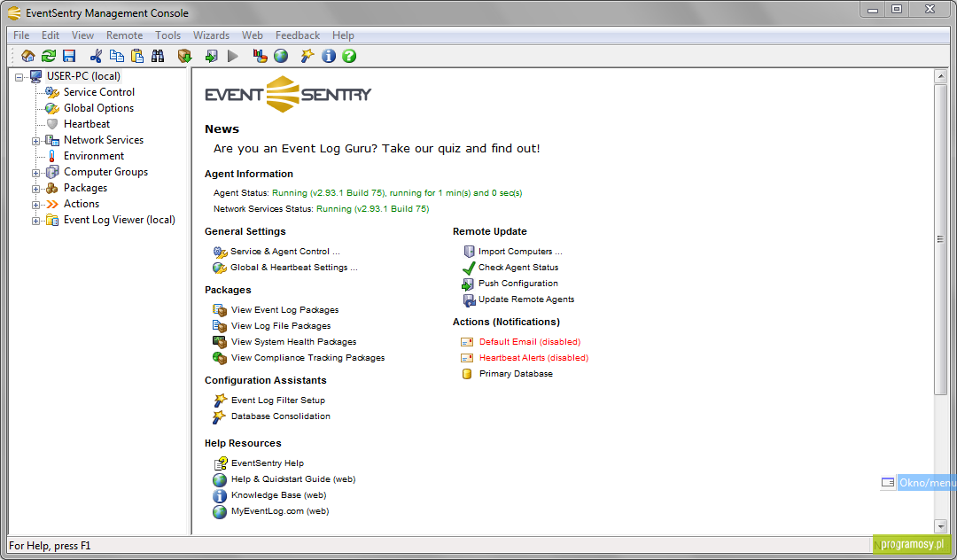This screenshot has height=560, width=957.
Task: Open Help & Quickstart Guide (web)
Action: 293,478
